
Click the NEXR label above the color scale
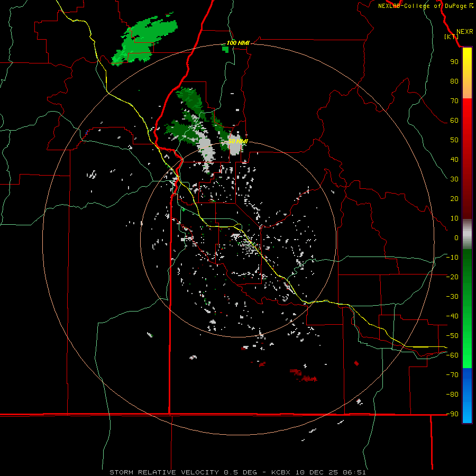click(465, 32)
